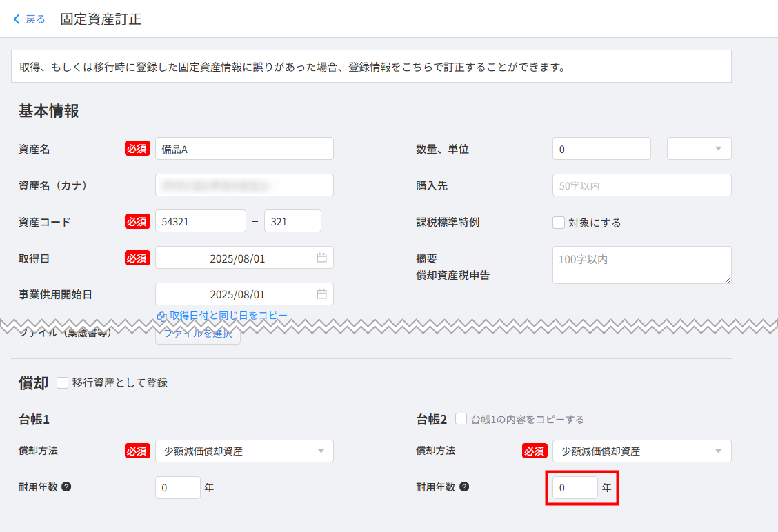Check 移行資産として登録 checkbox
Viewport: 778px width, 532px height.
point(62,382)
